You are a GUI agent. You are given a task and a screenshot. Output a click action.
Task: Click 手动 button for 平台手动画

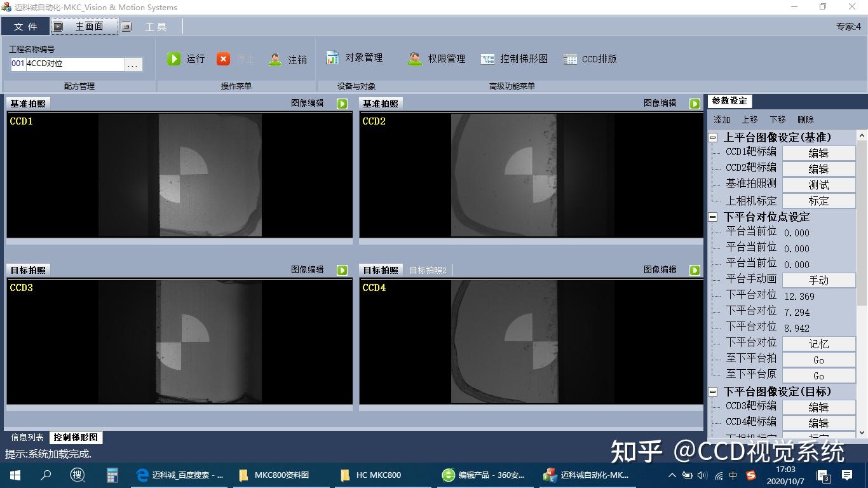coord(818,280)
